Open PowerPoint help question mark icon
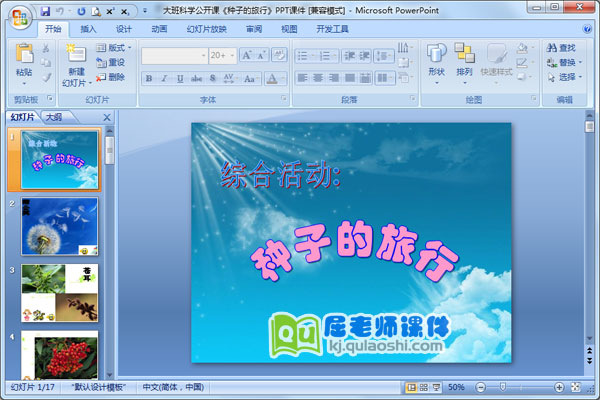The width and height of the screenshot is (600, 400). point(587,29)
